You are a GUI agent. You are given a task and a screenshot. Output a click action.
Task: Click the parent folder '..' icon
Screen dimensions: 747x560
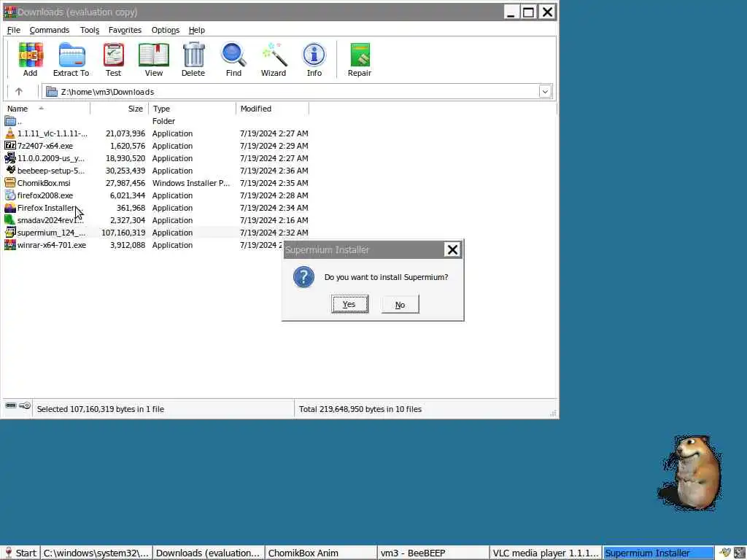pos(10,121)
